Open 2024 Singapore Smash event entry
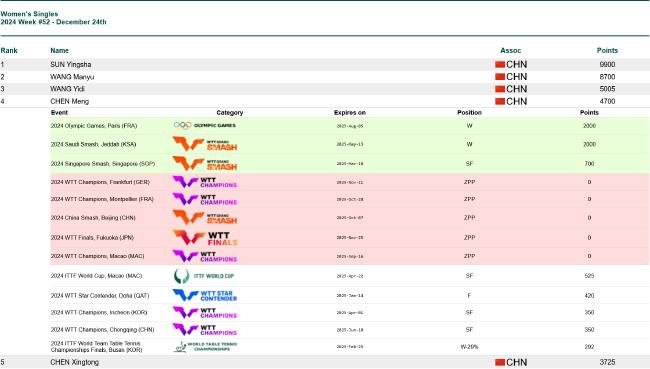Screen dimensions: 650x369 pos(103,164)
